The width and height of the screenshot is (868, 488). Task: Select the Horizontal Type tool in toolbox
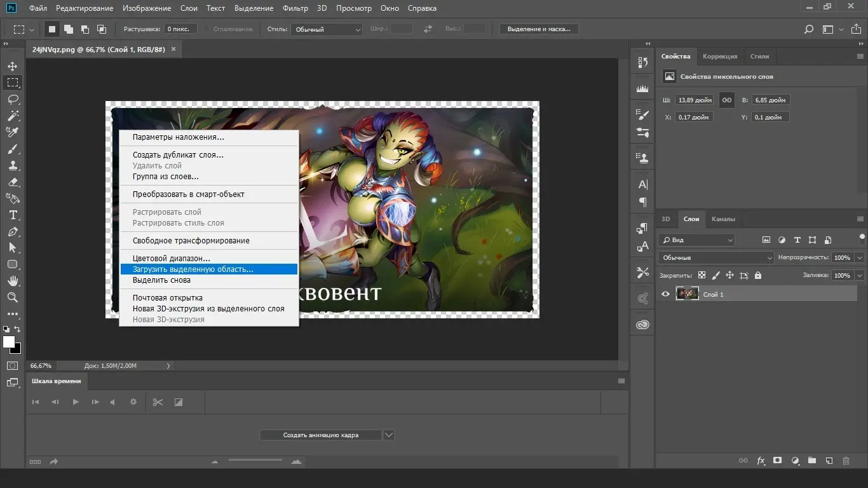pyautogui.click(x=13, y=215)
